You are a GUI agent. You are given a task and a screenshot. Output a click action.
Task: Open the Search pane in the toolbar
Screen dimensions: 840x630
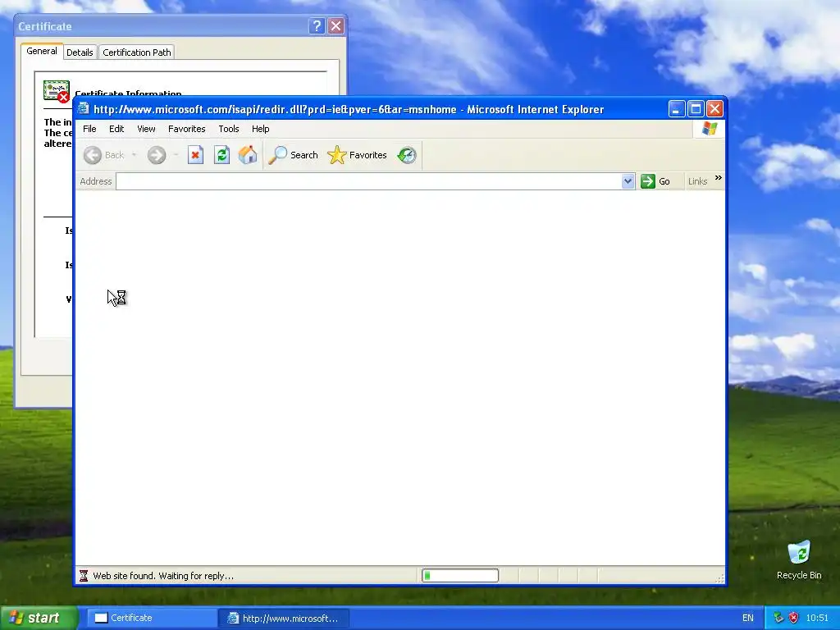(x=293, y=155)
